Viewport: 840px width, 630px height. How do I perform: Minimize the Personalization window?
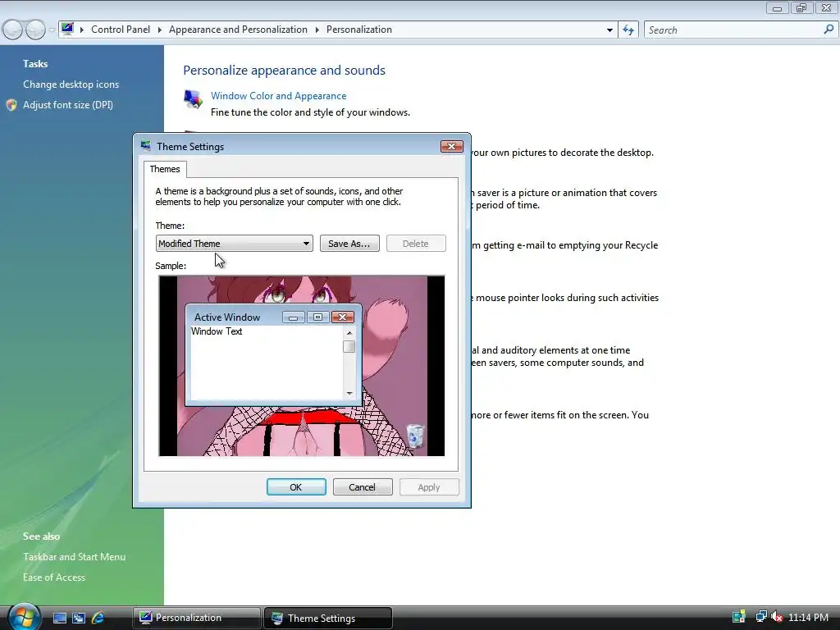[778, 7]
